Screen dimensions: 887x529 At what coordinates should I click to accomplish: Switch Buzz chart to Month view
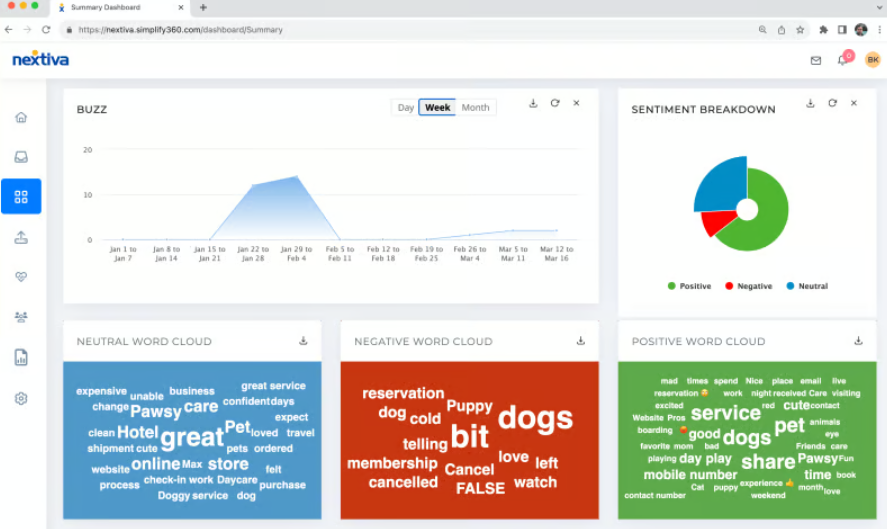(x=475, y=107)
